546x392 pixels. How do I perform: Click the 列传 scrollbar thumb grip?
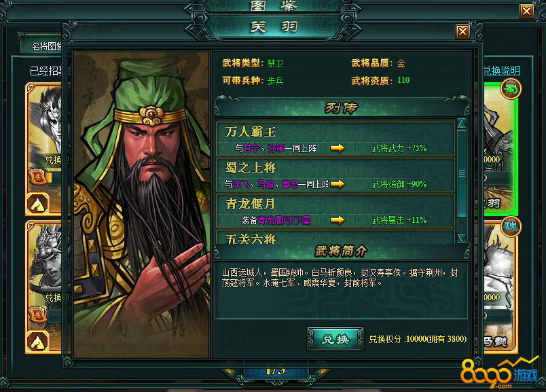coord(462,173)
